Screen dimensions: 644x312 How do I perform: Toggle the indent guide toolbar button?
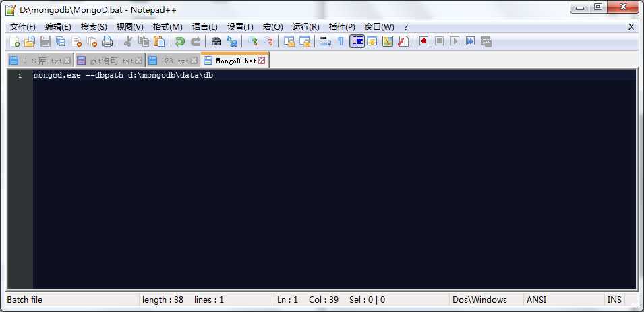pyautogui.click(x=357, y=41)
